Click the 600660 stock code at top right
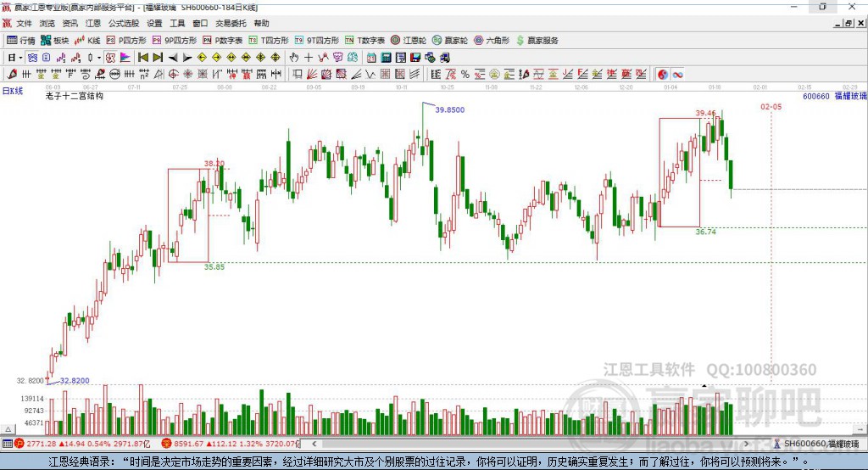The width and height of the screenshot is (868, 470). 816,96
